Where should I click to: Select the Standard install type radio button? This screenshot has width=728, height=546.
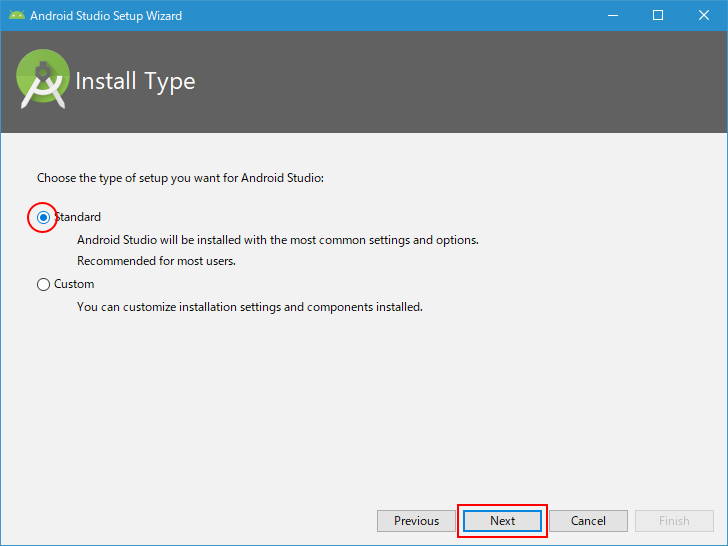[x=43, y=217]
